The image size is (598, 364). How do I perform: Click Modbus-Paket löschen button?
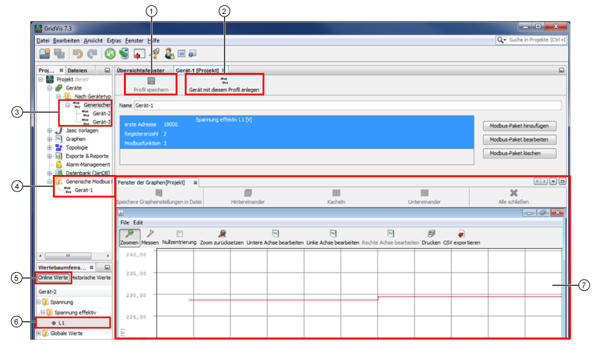pyautogui.click(x=520, y=153)
